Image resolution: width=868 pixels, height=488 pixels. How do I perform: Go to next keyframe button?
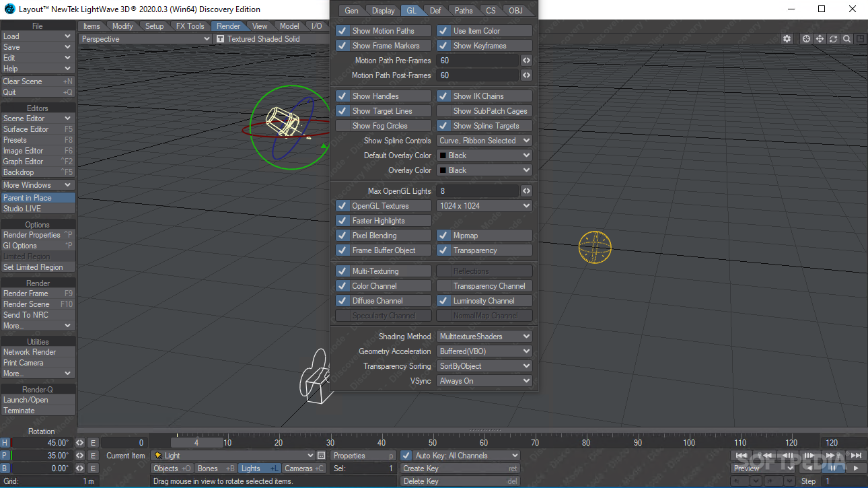click(x=833, y=456)
